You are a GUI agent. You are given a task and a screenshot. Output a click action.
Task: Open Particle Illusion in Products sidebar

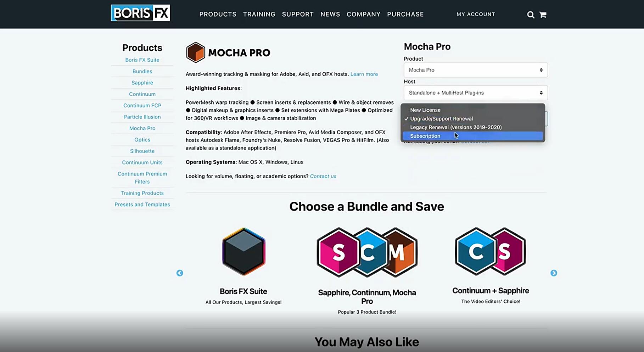point(142,117)
